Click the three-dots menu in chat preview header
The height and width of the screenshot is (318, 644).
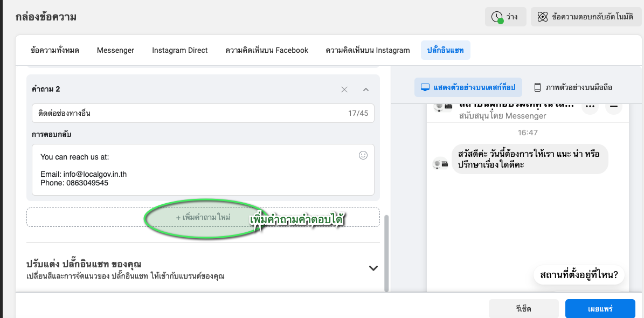tap(591, 107)
